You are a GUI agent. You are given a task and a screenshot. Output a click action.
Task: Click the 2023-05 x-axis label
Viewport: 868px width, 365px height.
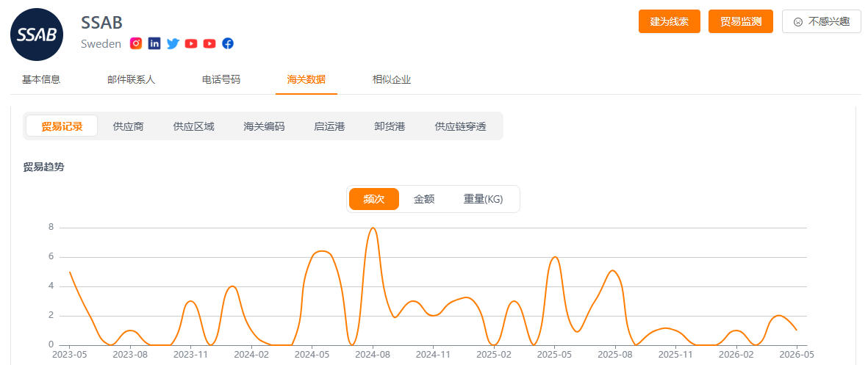click(70, 354)
